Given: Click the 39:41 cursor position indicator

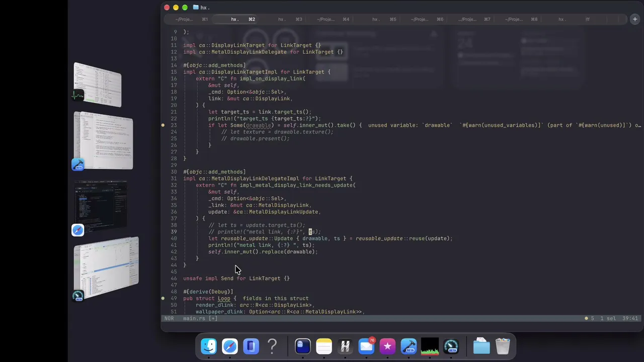Looking at the screenshot, I should [630, 318].
